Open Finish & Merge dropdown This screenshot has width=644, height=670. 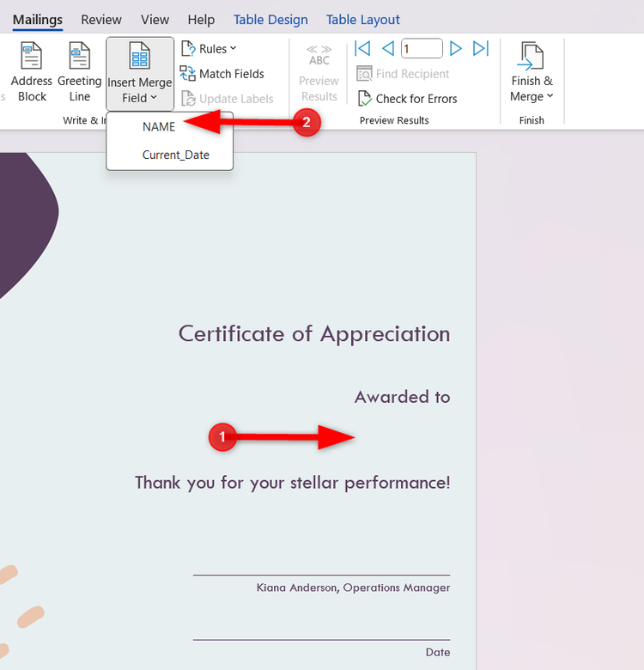(532, 72)
